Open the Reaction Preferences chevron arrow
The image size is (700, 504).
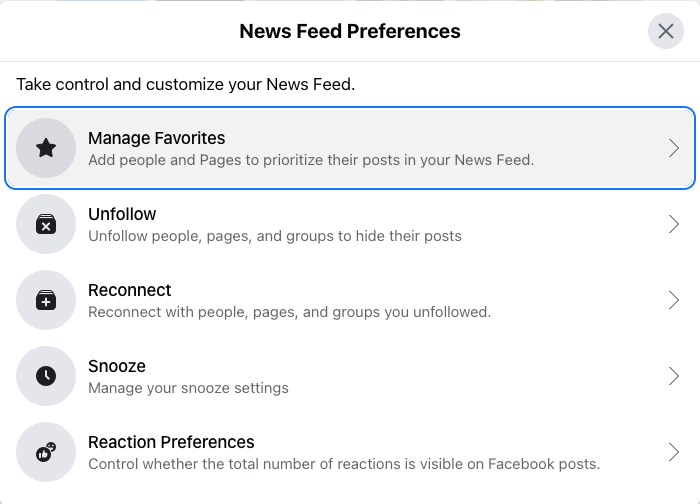pos(673,452)
